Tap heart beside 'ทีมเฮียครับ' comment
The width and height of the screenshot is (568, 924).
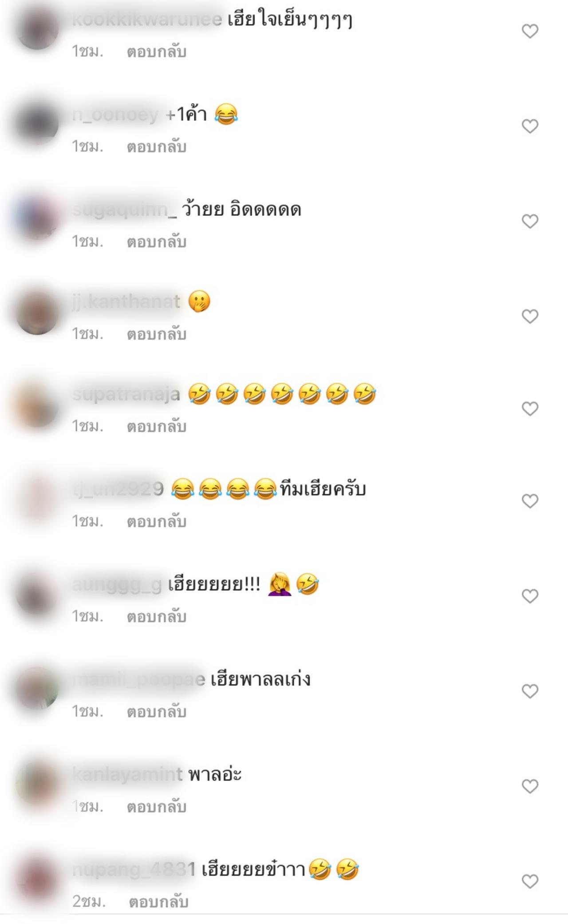pyautogui.click(x=530, y=501)
